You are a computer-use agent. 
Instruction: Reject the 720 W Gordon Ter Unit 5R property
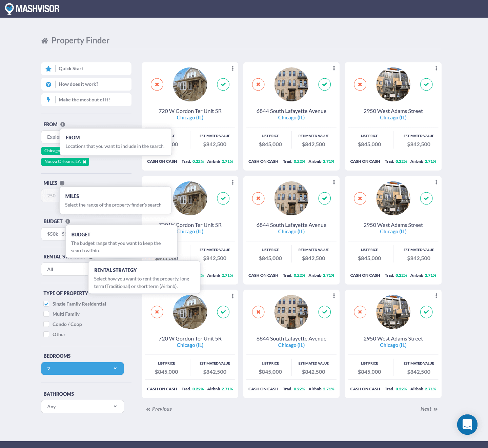pyautogui.click(x=157, y=84)
